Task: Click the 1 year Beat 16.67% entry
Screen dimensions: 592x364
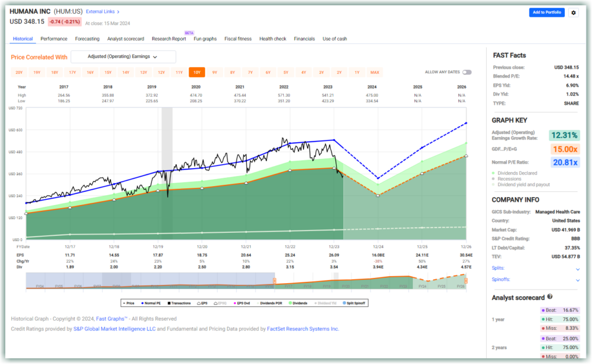Action: [x=560, y=310]
